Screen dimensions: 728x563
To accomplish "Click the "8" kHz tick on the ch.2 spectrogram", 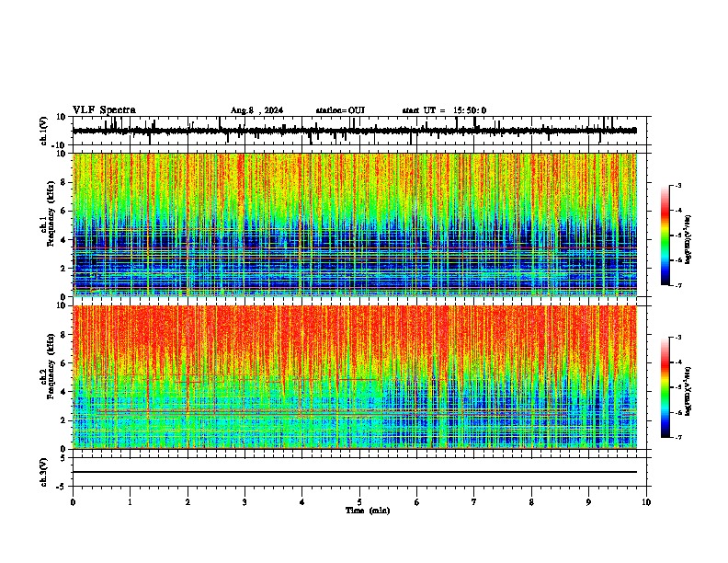I will [63, 335].
